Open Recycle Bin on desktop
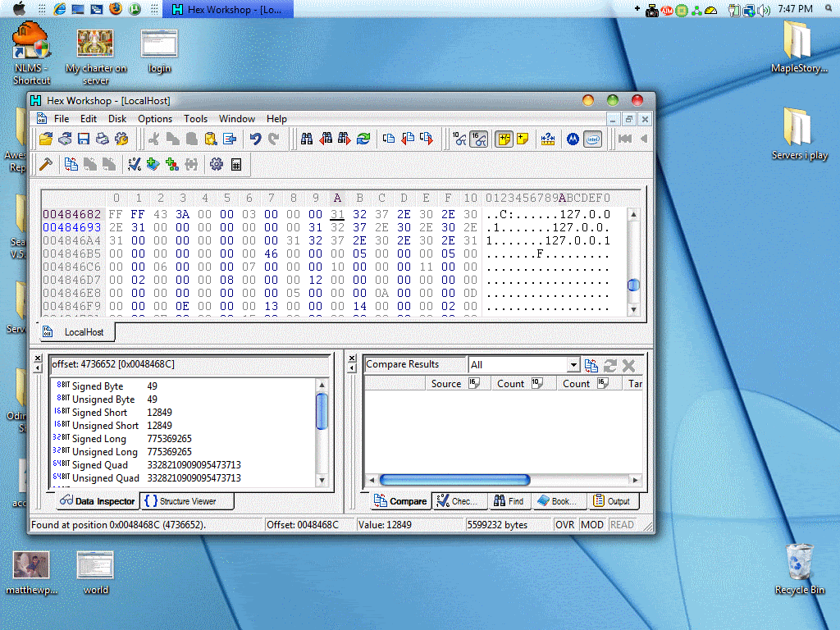This screenshot has height=630, width=840. click(799, 569)
